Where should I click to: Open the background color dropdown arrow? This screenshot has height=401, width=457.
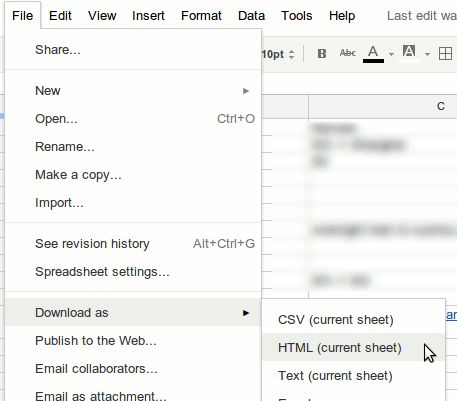pyautogui.click(x=427, y=54)
